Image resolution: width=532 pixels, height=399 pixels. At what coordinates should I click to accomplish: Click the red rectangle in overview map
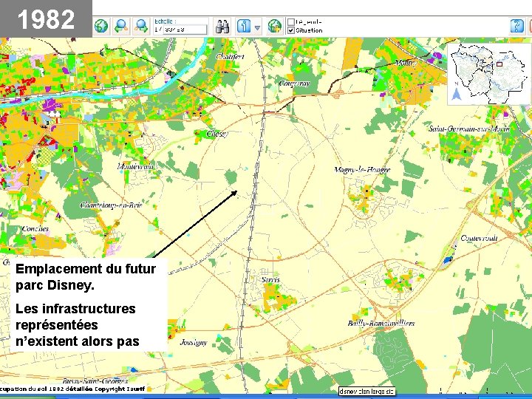tap(499, 64)
